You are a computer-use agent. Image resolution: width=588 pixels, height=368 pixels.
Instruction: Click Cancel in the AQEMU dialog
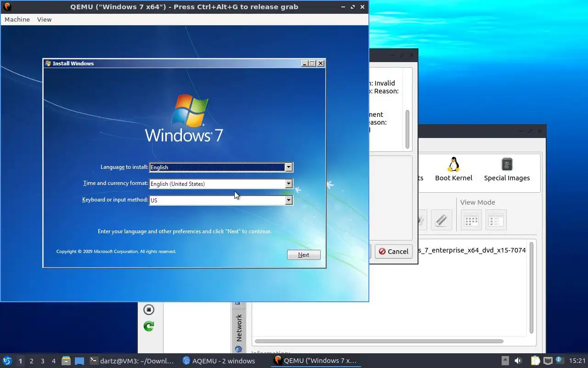click(393, 251)
